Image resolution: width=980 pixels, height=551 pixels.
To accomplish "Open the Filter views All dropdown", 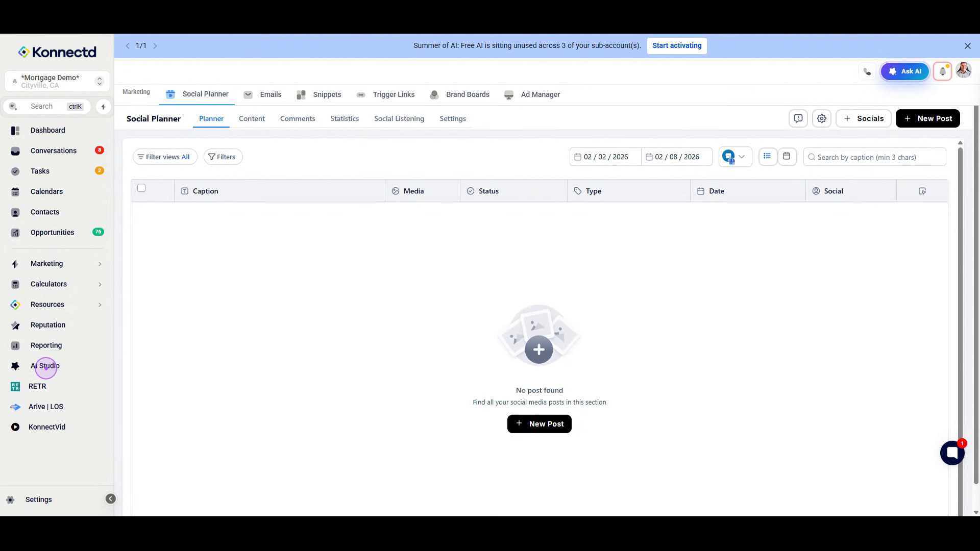I will click(165, 157).
